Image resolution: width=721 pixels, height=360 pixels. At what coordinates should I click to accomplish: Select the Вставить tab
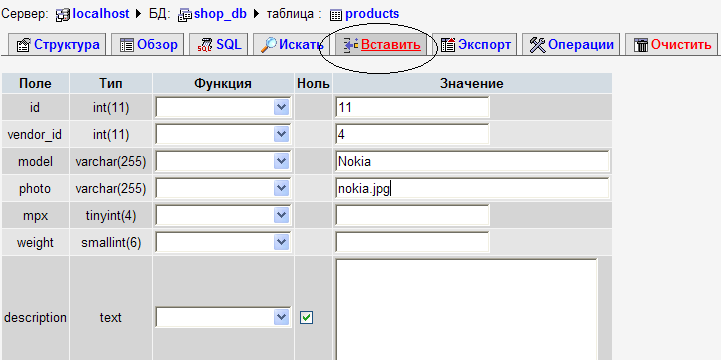381,45
